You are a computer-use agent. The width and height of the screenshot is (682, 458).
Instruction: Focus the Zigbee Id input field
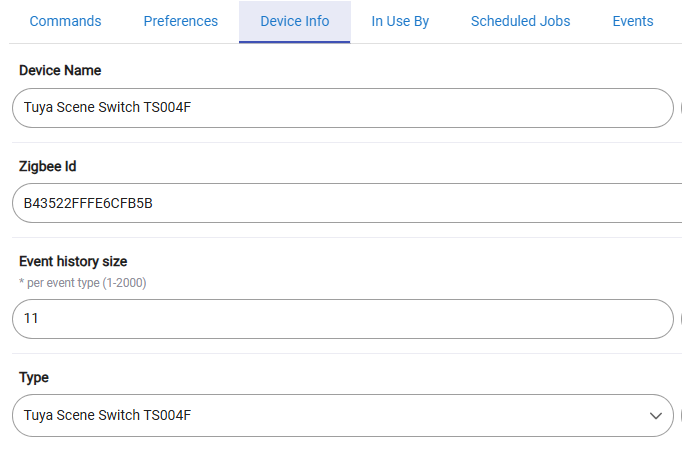[x=347, y=203]
